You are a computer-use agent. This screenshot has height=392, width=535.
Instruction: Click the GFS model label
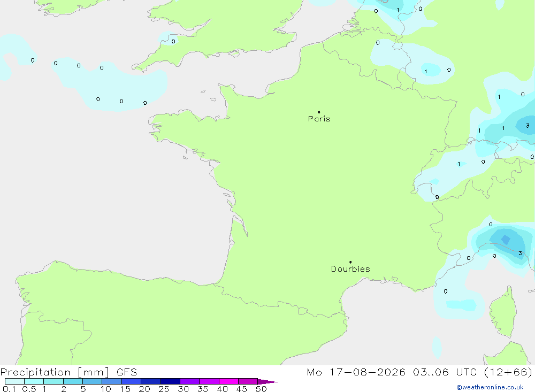(x=127, y=372)
